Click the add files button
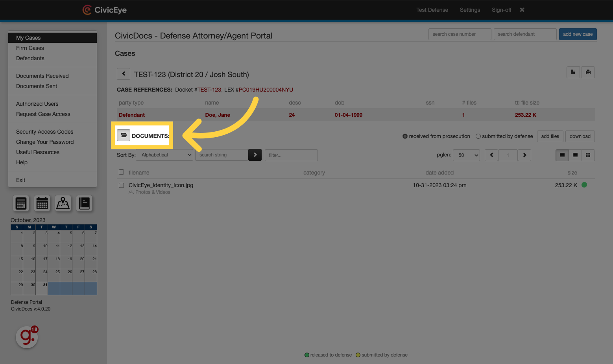 [550, 136]
